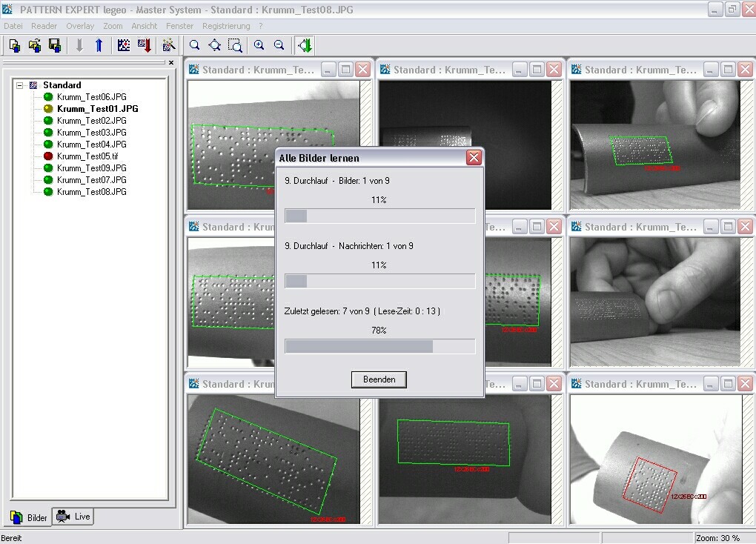Click the open folder toolbar icon
The image size is (756, 544).
coord(34,45)
